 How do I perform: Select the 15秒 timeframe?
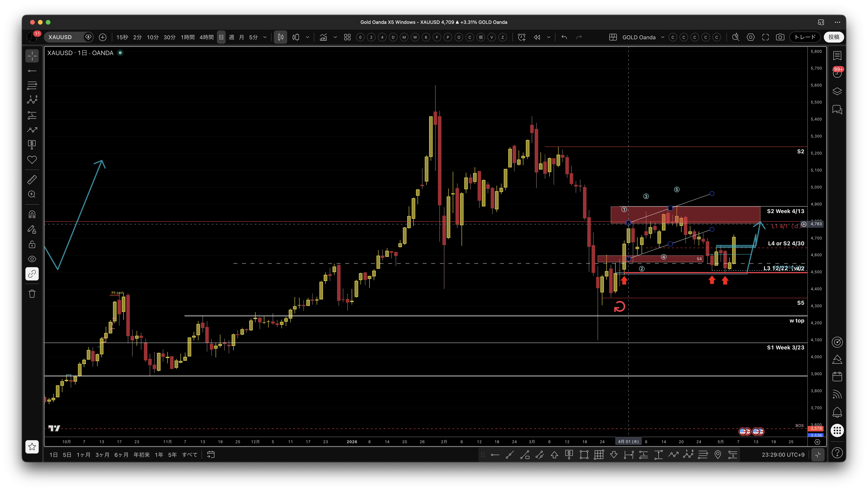click(x=122, y=37)
